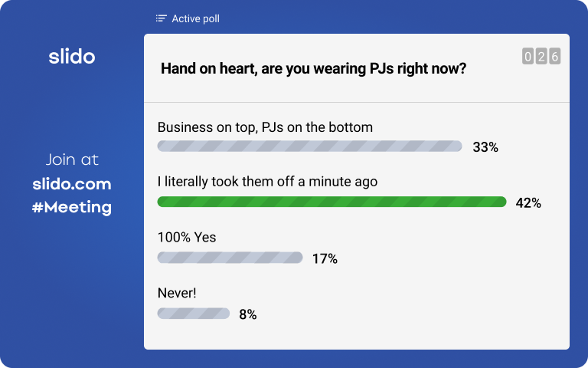The height and width of the screenshot is (368, 588).
Task: Choose the '100% Yes' option
Action: coord(187,238)
